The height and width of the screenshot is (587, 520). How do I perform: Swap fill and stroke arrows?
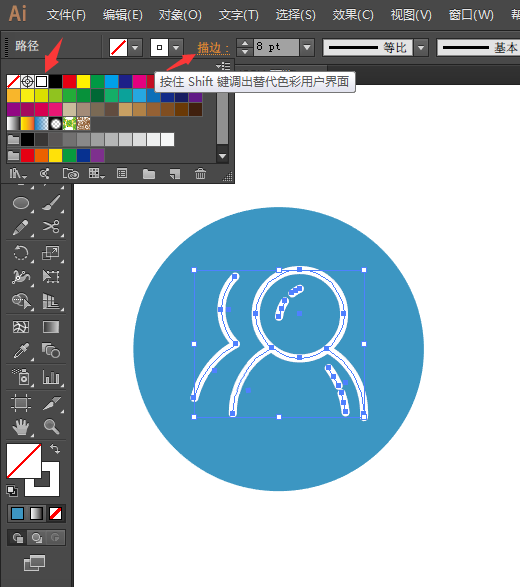tap(55, 448)
